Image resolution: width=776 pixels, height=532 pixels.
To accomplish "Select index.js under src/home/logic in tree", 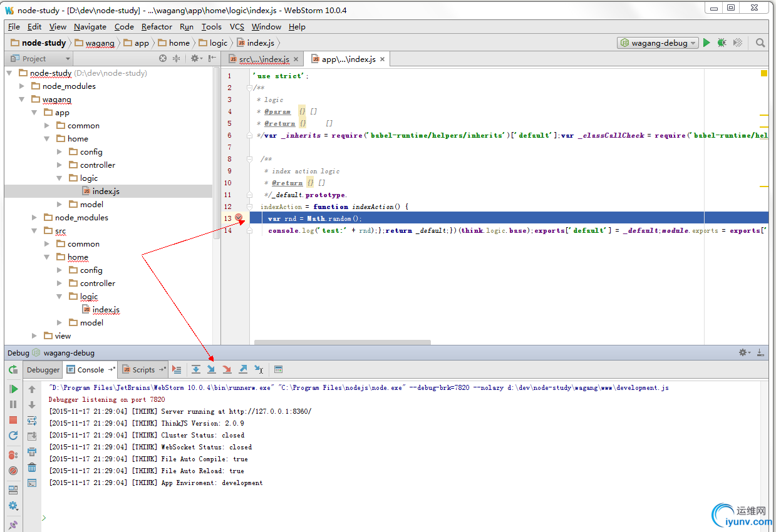I will tap(106, 309).
